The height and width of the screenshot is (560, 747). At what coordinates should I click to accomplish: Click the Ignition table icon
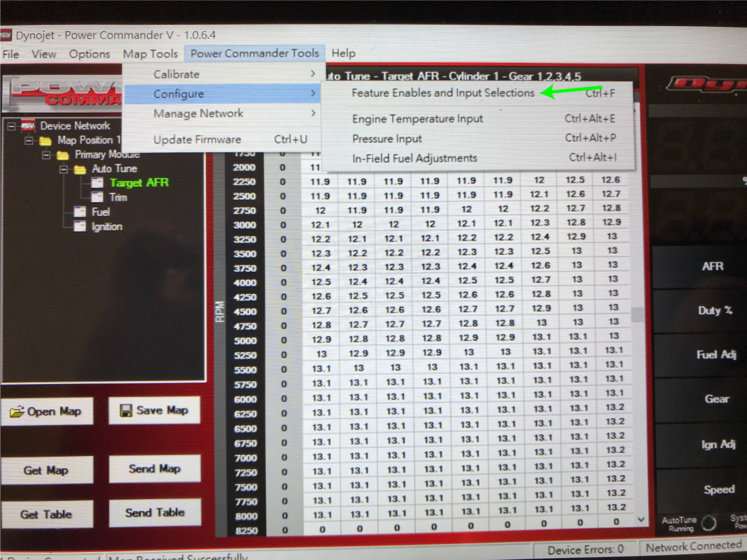pos(80,226)
